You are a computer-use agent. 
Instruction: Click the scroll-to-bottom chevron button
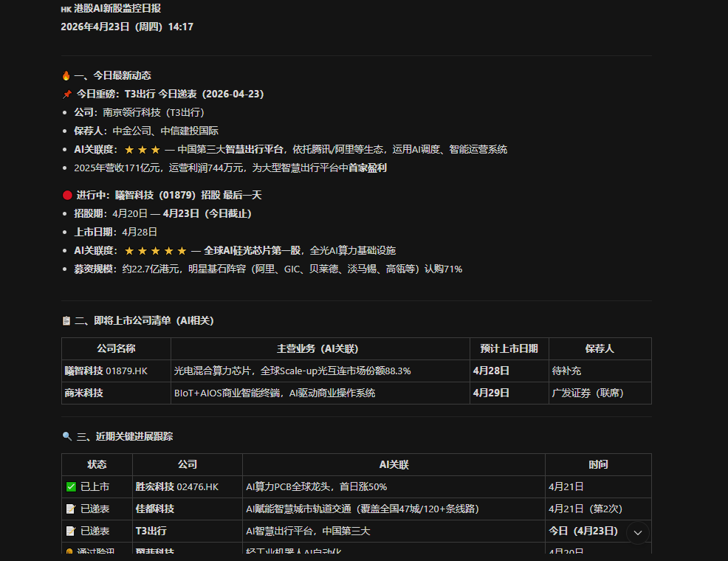(638, 533)
